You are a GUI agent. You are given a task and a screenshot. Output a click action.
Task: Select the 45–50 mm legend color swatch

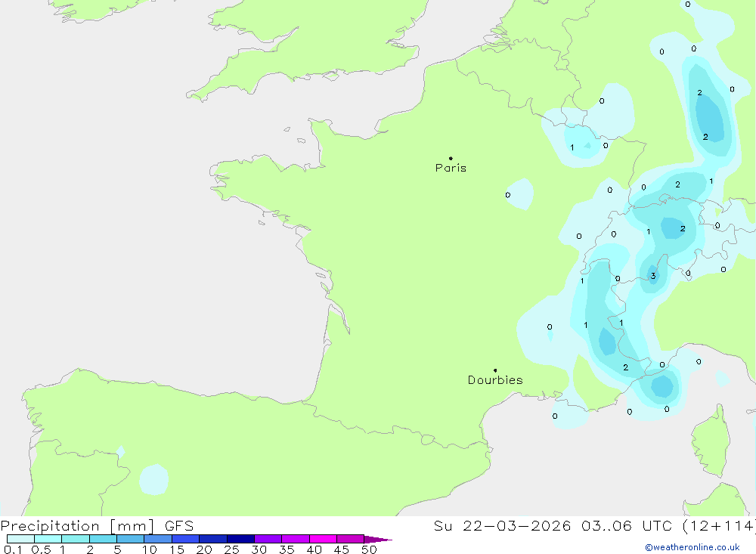click(351, 539)
